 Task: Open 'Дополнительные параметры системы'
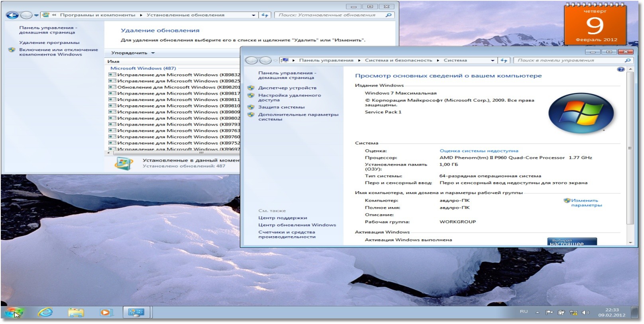[298, 117]
